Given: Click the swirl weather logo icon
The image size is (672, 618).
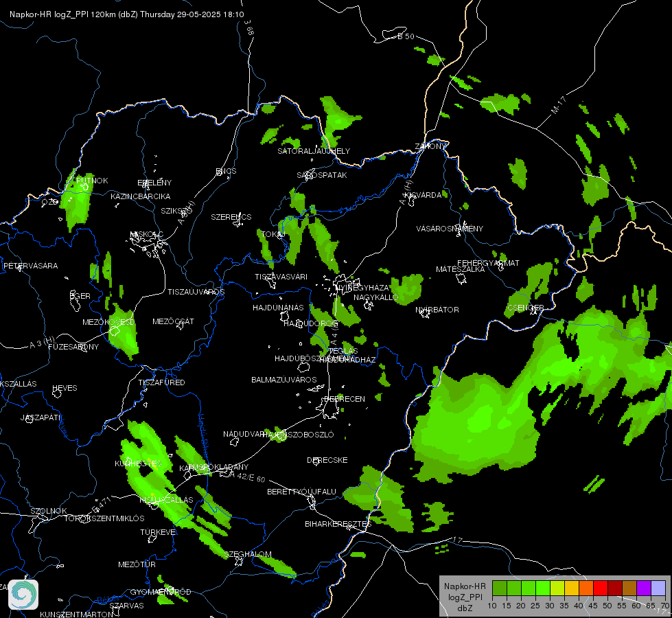Looking at the screenshot, I should pyautogui.click(x=23, y=595).
